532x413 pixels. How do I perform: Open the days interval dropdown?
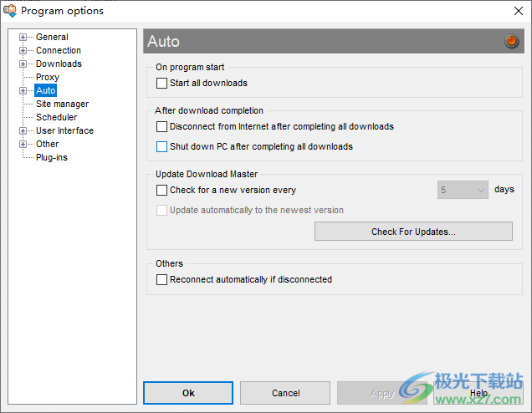(463, 190)
